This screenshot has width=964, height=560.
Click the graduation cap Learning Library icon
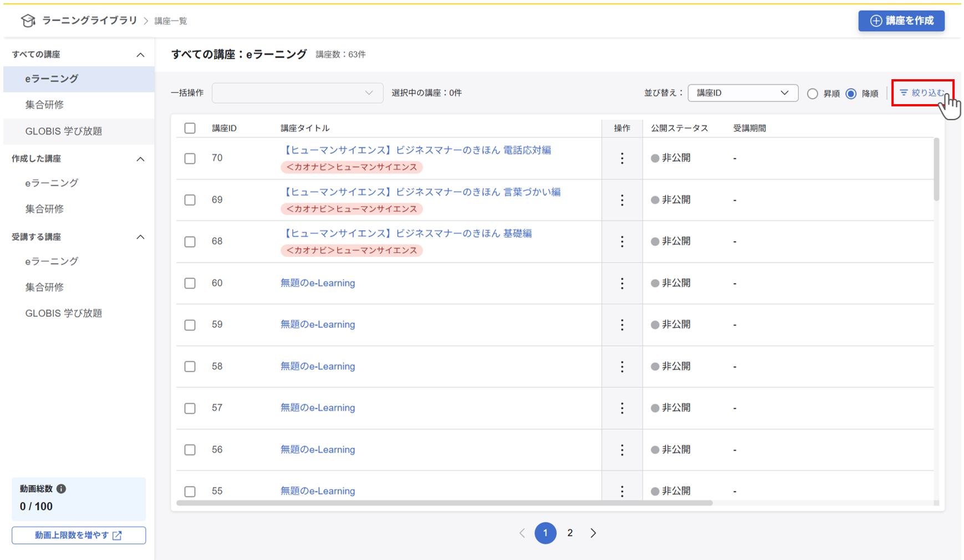pyautogui.click(x=28, y=20)
